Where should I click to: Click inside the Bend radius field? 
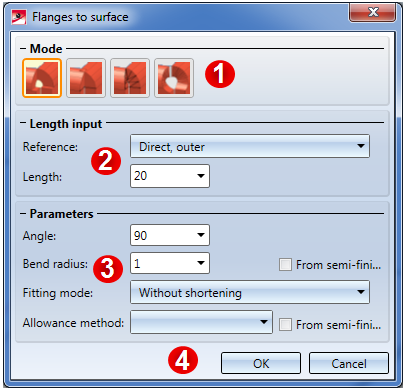click(x=162, y=263)
